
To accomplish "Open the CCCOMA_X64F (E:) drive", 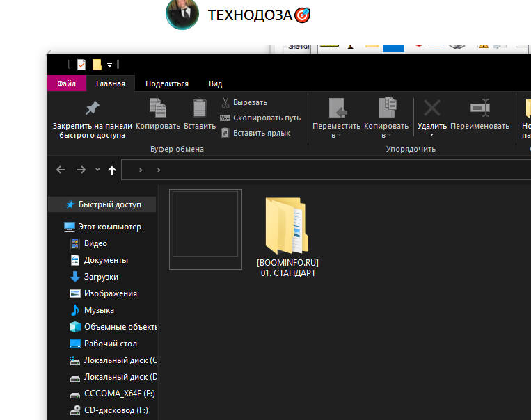I will tap(113, 394).
